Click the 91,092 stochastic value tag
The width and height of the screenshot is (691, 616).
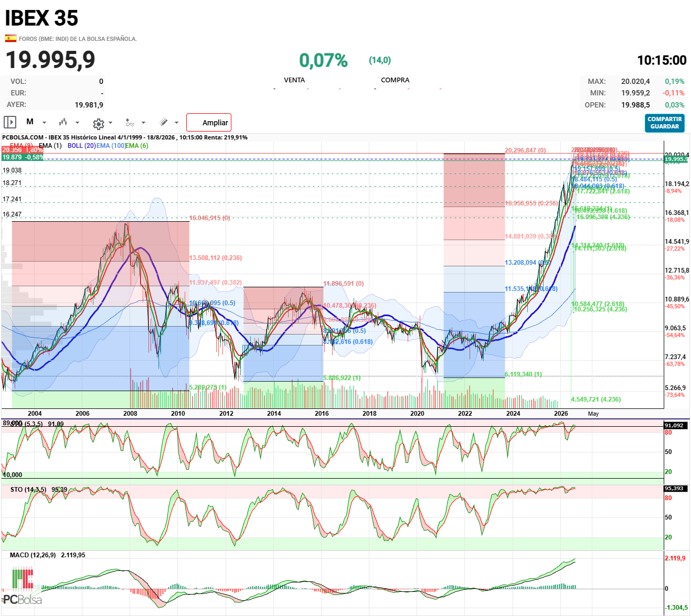click(674, 425)
